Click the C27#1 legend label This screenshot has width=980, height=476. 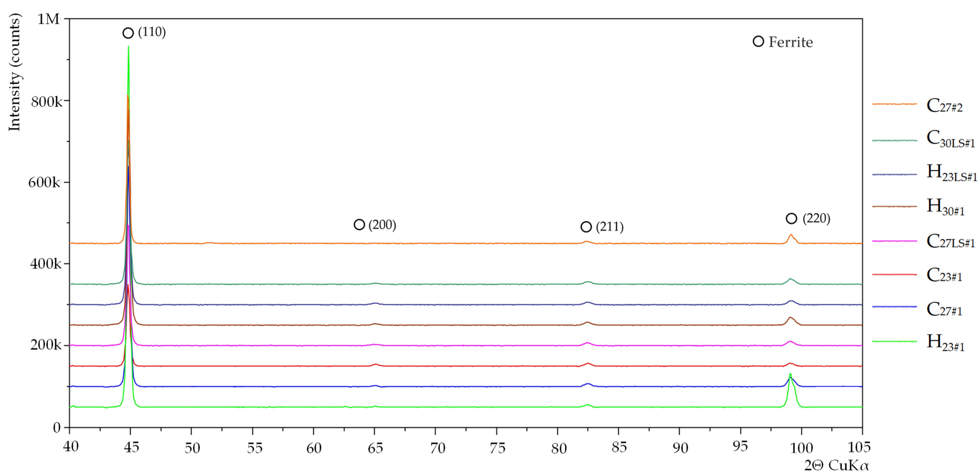coord(944,309)
